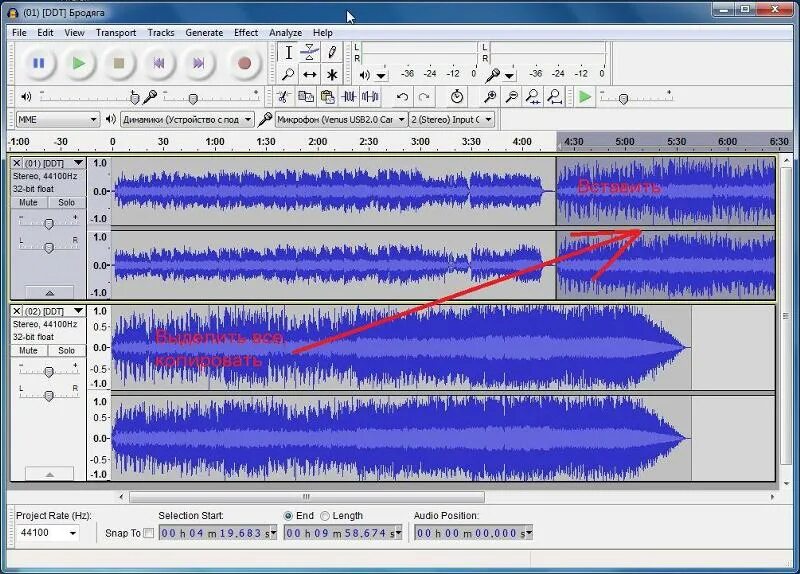Redo the last undone action
The height and width of the screenshot is (574, 800).
tap(424, 96)
